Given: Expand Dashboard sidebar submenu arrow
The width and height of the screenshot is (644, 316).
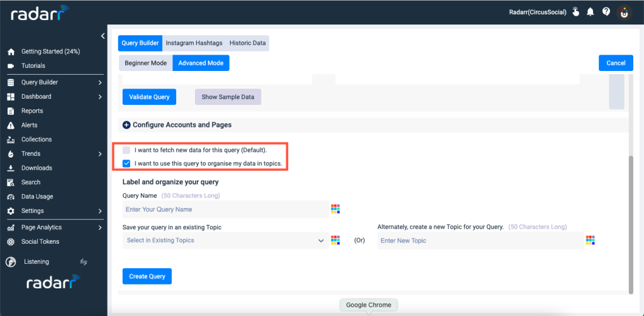Looking at the screenshot, I should (100, 97).
